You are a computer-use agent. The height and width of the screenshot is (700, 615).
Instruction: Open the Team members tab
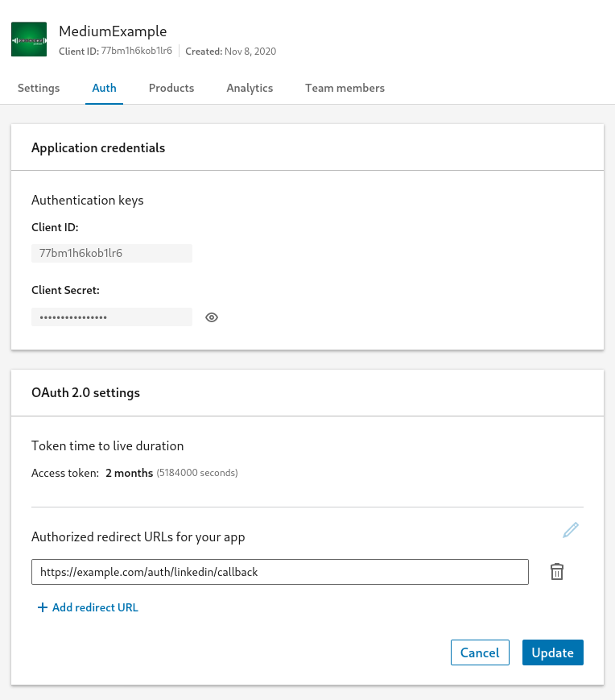(x=345, y=89)
